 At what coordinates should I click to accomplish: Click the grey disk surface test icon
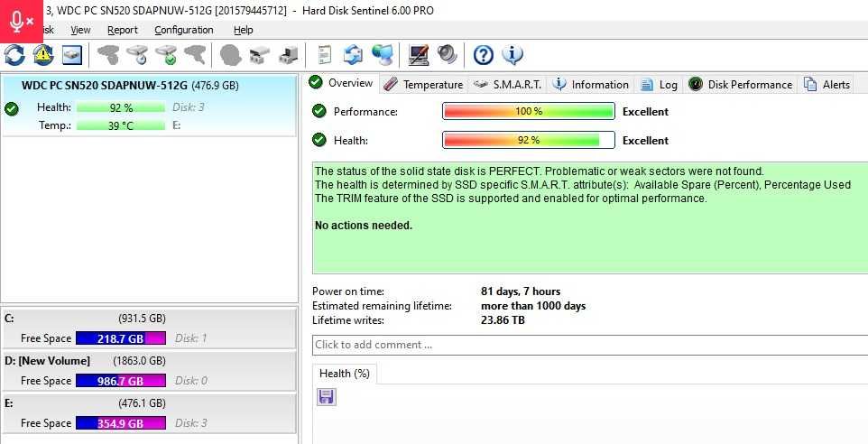[x=259, y=55]
